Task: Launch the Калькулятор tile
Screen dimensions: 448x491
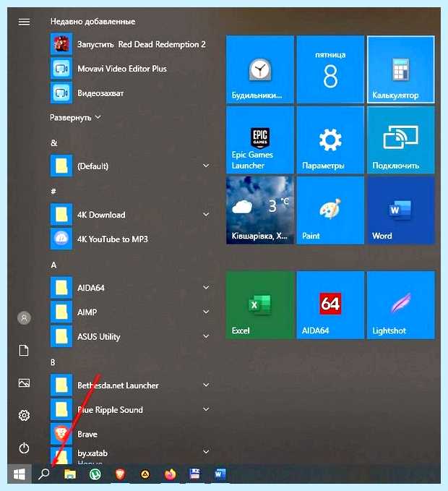Action: point(401,69)
